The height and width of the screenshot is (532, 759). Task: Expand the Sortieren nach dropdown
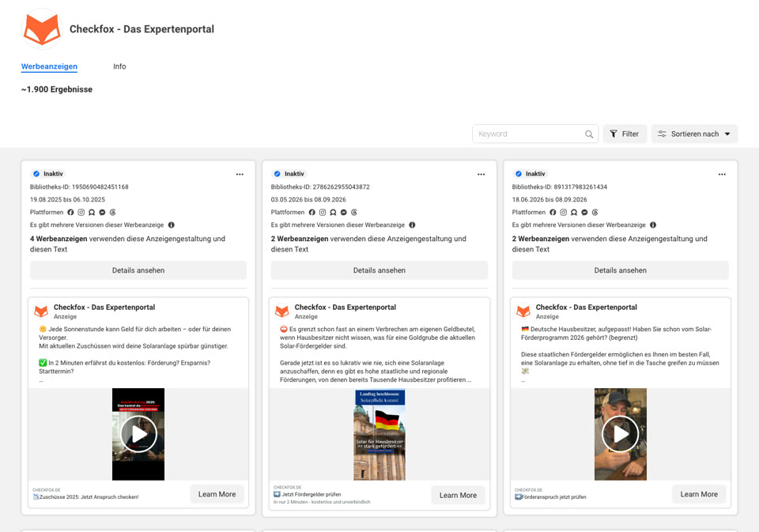point(694,134)
